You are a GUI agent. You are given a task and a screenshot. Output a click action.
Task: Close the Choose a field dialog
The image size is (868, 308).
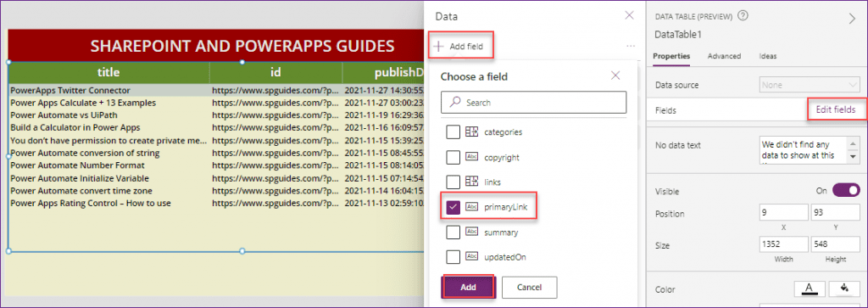615,76
